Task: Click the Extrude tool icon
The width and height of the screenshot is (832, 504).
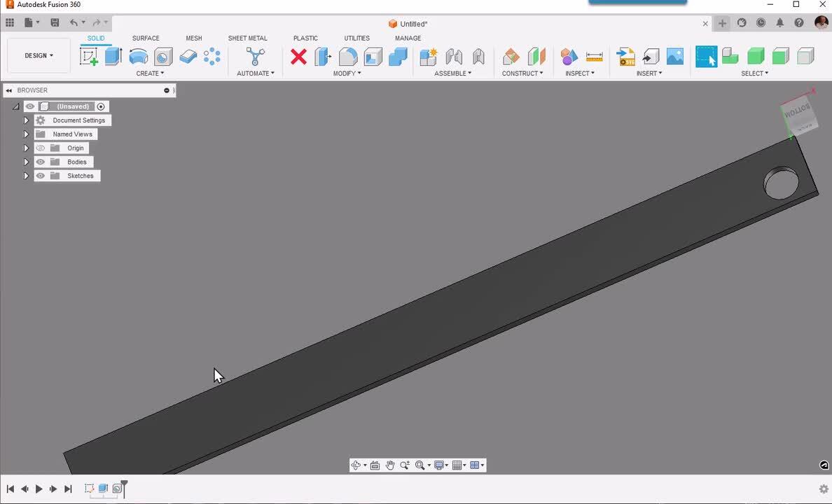Action: 113,57
